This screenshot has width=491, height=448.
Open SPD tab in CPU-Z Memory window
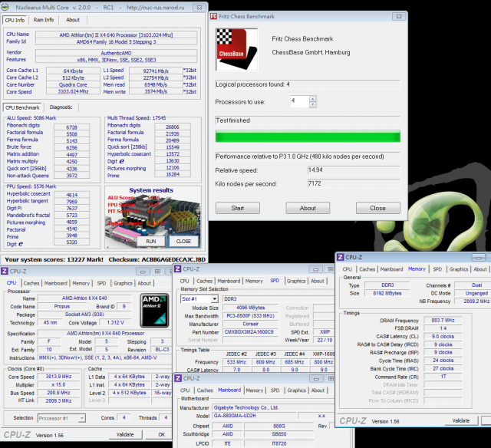point(437,269)
